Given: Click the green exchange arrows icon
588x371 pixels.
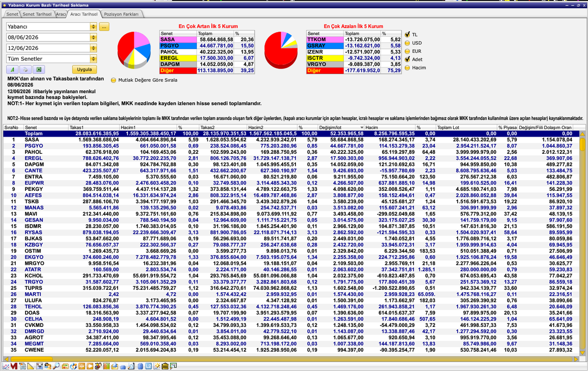Looking at the screenshot, I should point(65,366).
